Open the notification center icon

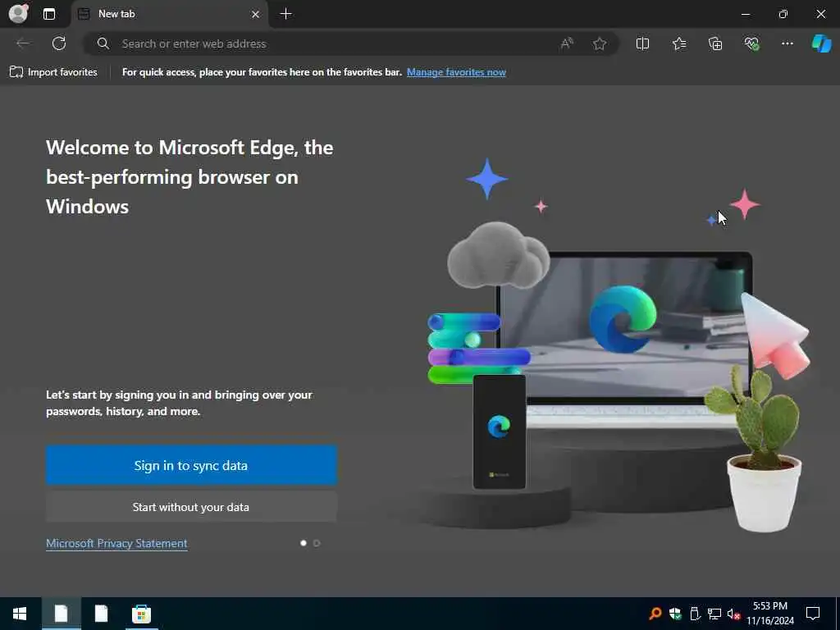(813, 614)
